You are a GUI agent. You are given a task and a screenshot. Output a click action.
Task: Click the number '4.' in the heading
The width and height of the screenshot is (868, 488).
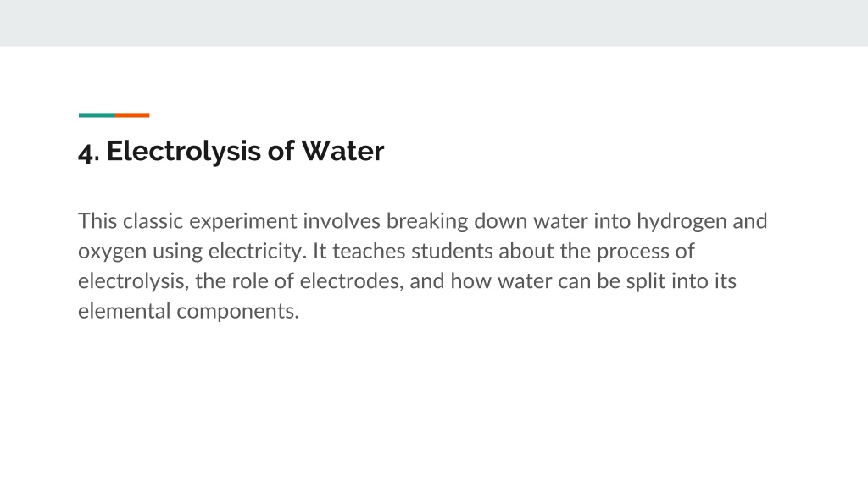[88, 152]
